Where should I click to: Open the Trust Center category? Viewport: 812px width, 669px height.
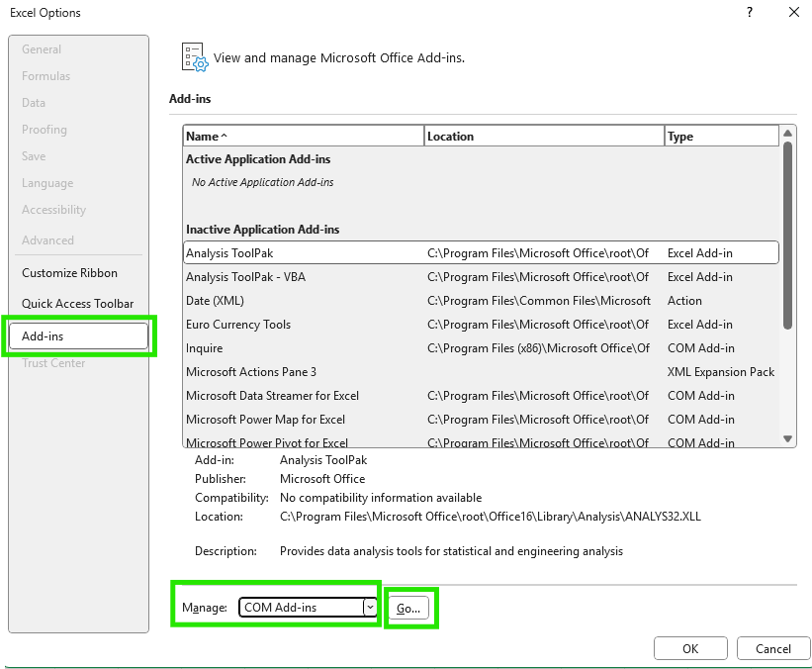53,363
